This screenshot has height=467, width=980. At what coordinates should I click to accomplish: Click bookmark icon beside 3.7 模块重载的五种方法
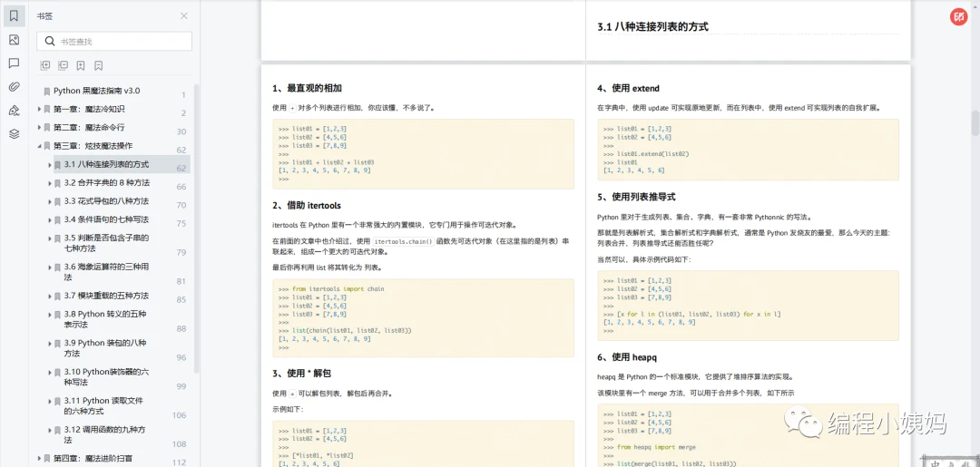pos(57,296)
